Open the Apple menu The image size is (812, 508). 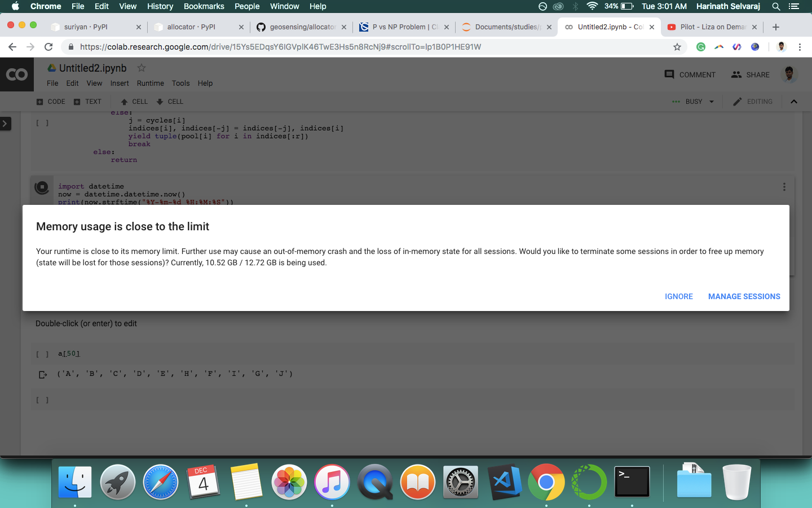point(15,6)
